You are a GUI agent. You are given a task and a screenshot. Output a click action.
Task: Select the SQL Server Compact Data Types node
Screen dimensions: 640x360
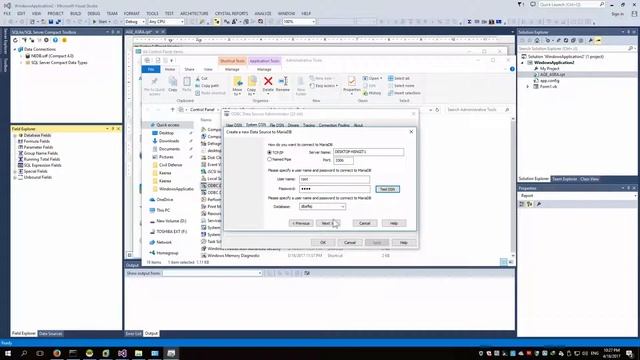click(59, 63)
